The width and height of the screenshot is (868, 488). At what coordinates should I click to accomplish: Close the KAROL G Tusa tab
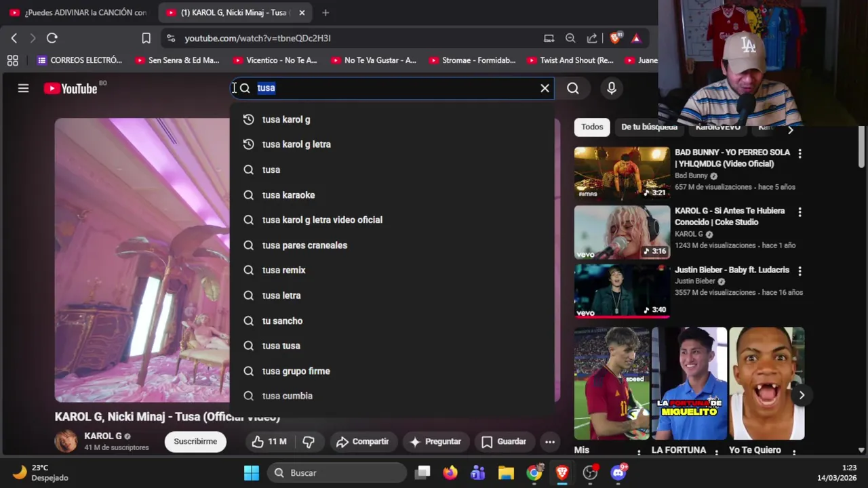[302, 13]
